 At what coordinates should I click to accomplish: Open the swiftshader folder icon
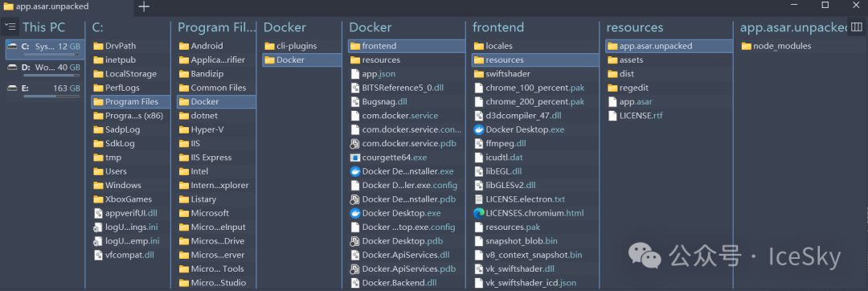[x=479, y=74]
